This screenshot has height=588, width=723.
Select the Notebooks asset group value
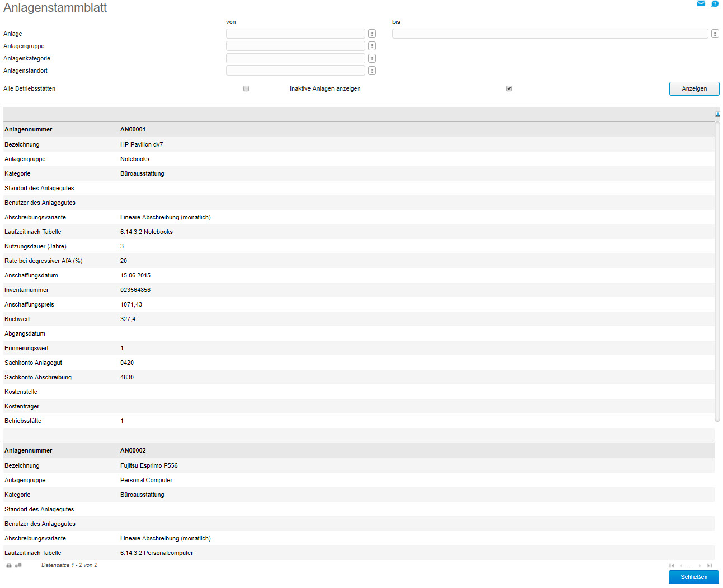tap(135, 159)
